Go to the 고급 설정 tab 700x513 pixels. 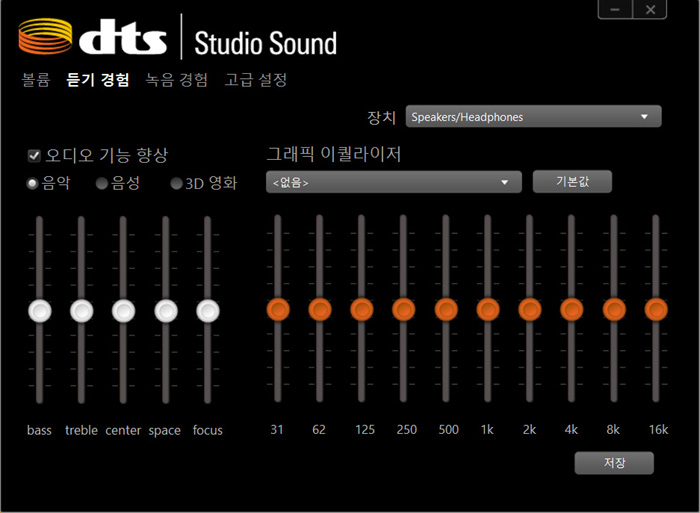tap(256, 80)
